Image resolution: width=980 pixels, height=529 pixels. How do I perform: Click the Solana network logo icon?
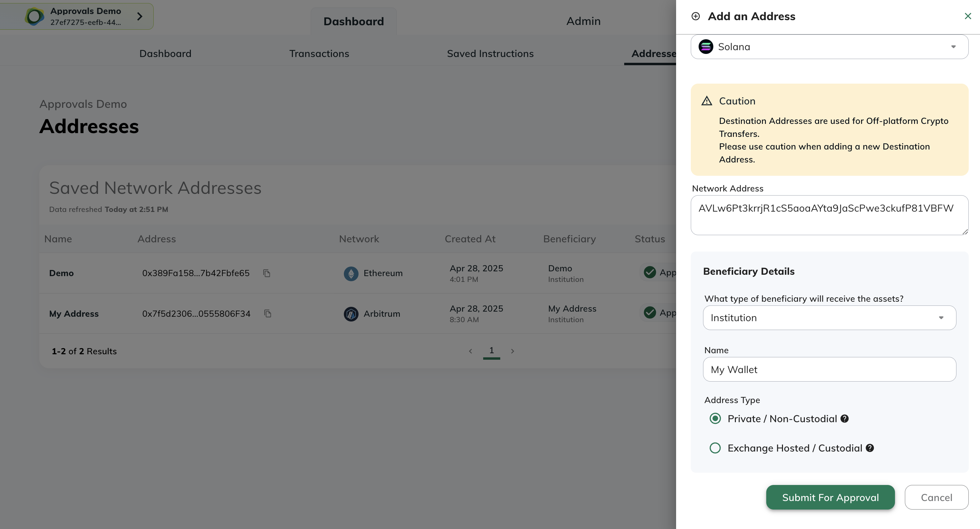point(706,47)
